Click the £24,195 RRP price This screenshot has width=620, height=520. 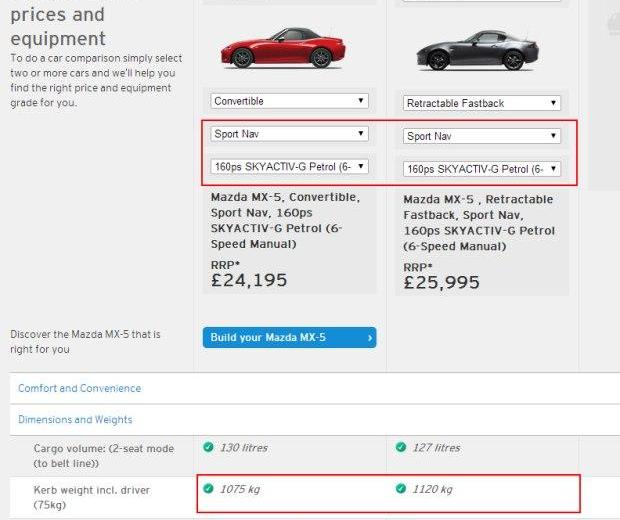point(249,280)
